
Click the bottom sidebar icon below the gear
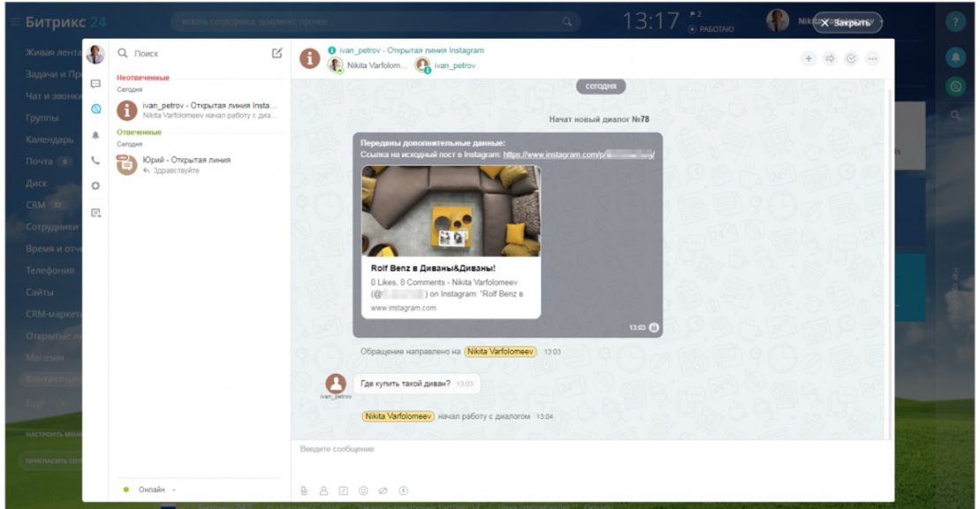pos(95,213)
